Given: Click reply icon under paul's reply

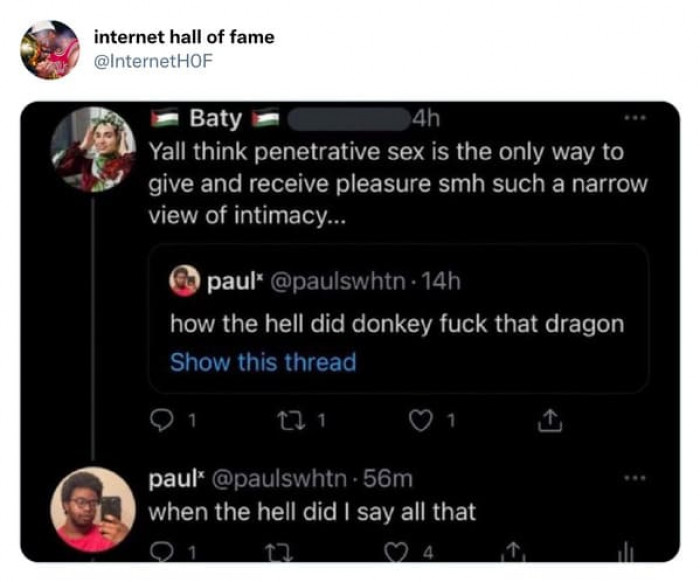Looking at the screenshot, I should click(159, 550).
